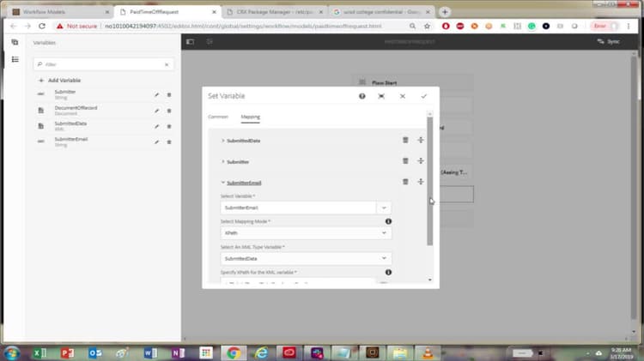This screenshot has height=361, width=644.
Task: Open Windows Start menu
Action: click(x=11, y=353)
